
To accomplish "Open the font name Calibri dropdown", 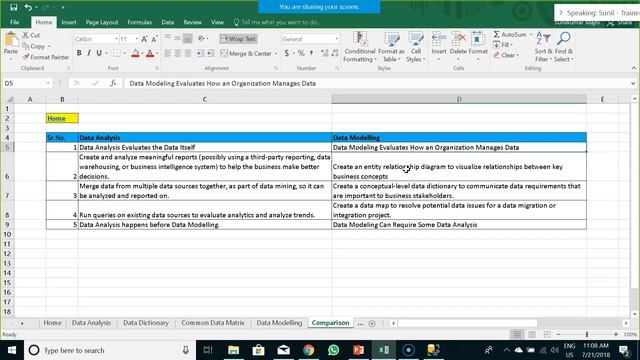I will 116,39.
